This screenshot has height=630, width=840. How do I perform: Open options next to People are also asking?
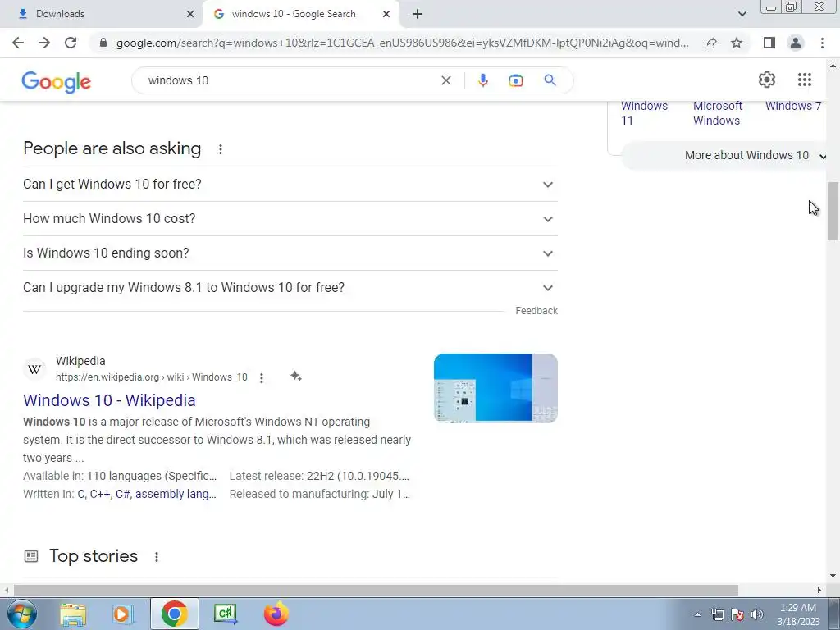point(220,149)
